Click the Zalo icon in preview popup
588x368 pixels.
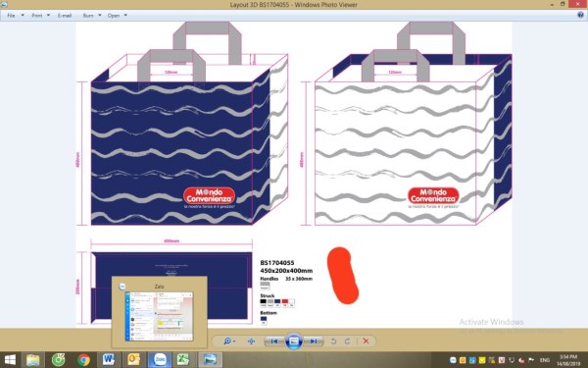(x=122, y=287)
